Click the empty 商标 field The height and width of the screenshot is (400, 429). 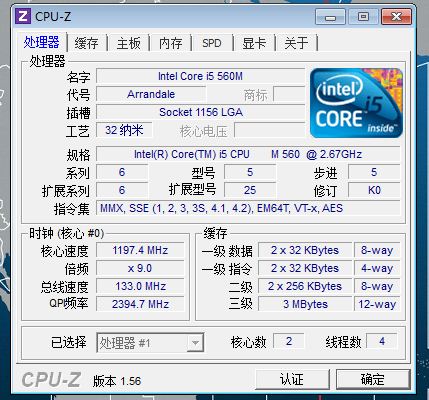point(289,94)
